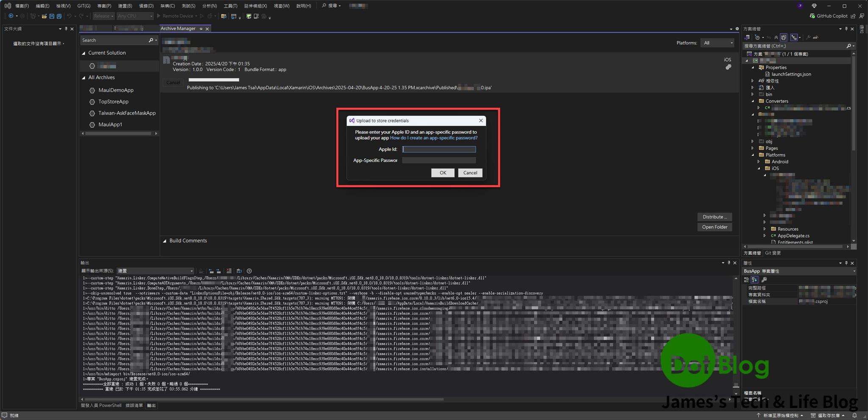Click OK in the credentials dialog
868x420 pixels.
pos(442,173)
